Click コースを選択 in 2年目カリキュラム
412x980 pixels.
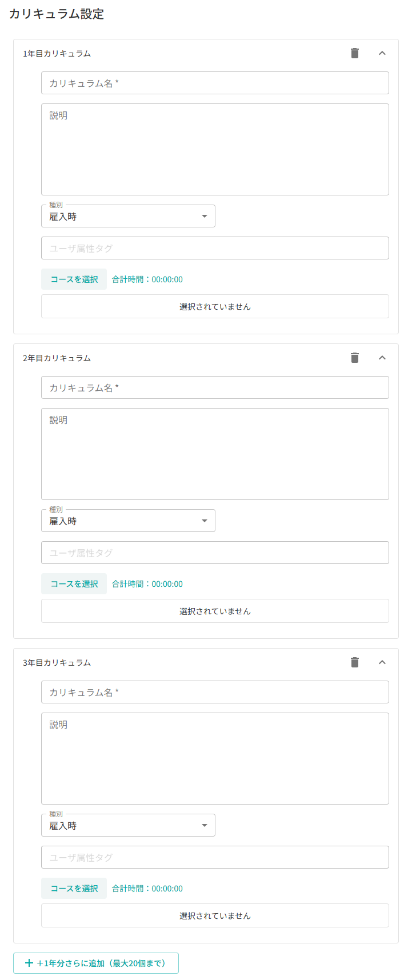[x=74, y=584]
